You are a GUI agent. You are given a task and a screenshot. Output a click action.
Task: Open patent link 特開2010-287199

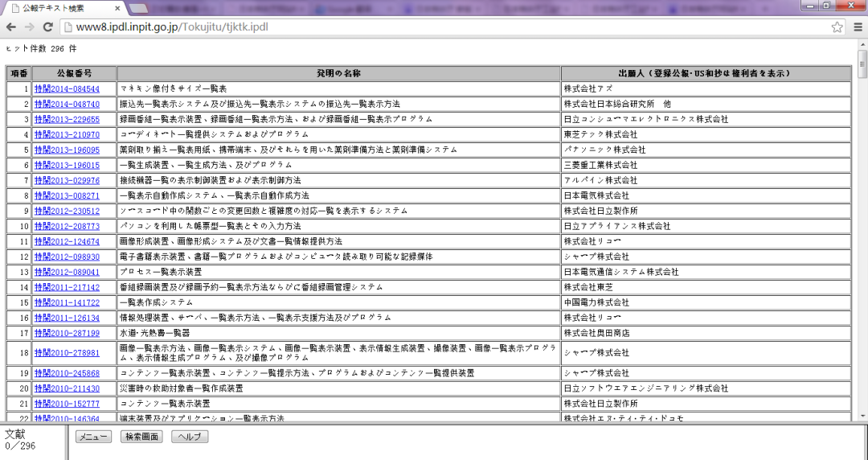click(67, 333)
